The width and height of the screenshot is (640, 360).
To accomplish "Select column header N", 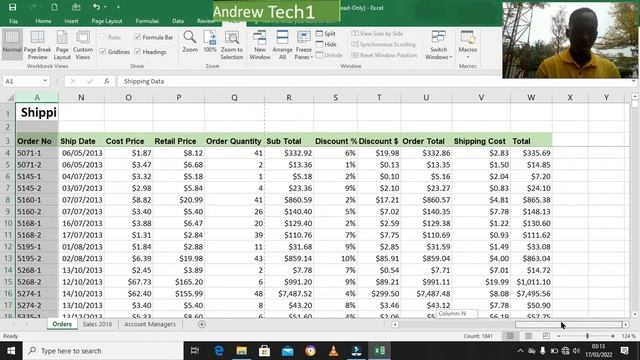I will [81, 97].
